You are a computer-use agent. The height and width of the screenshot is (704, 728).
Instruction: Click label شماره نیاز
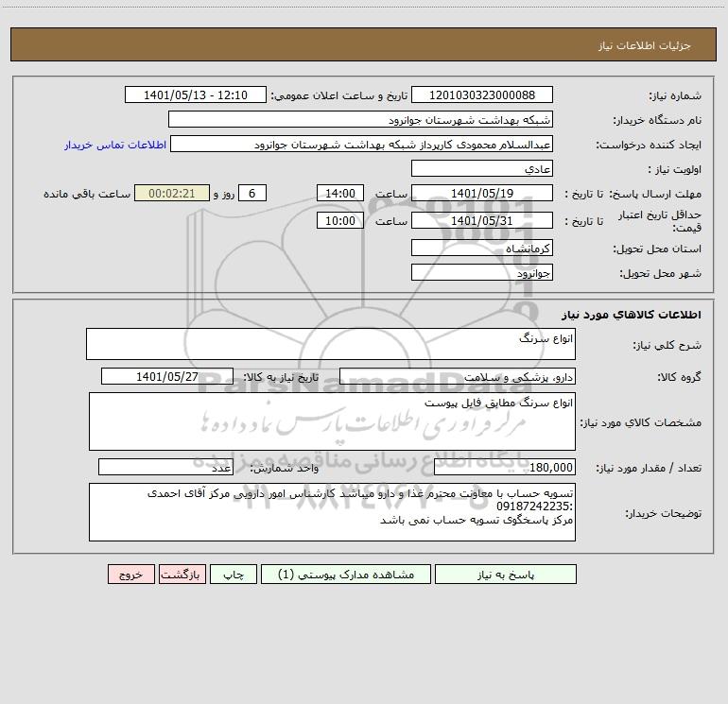point(675,95)
